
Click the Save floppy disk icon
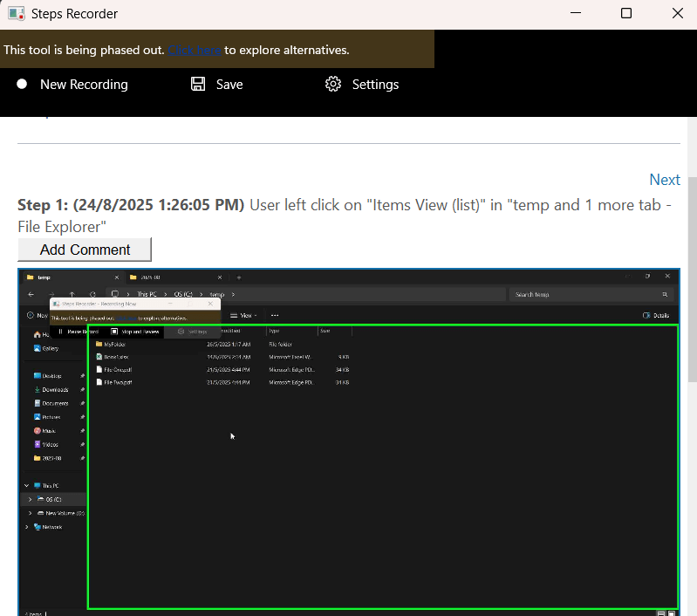198,85
